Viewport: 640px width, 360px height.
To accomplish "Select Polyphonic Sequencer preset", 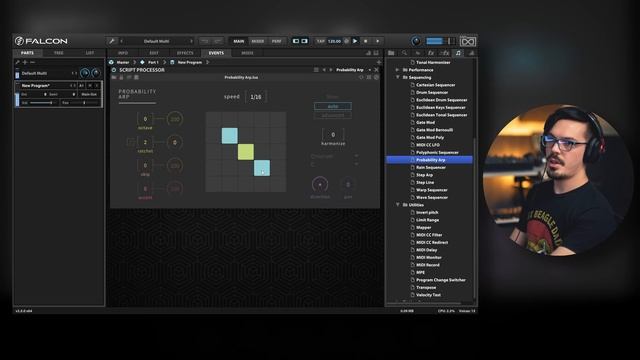I will pyautogui.click(x=437, y=152).
